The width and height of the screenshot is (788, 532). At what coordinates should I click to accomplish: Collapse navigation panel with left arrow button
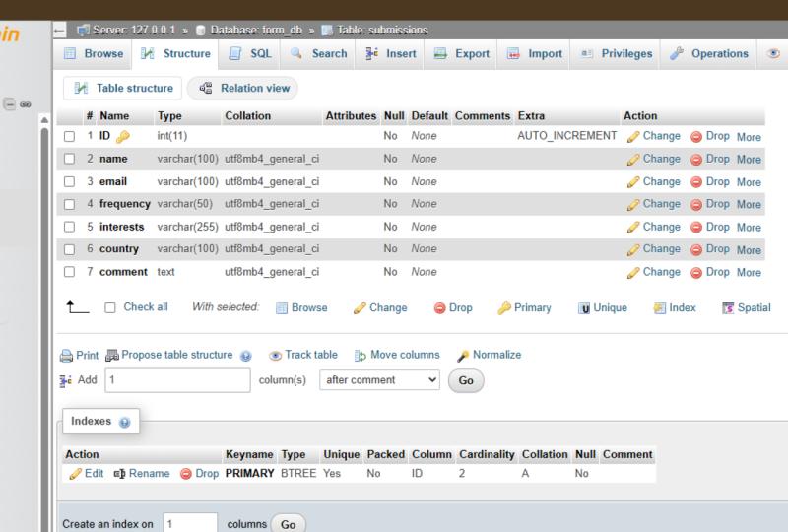[x=59, y=31]
